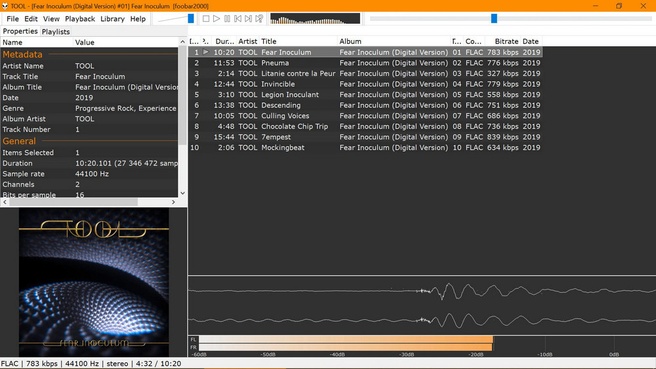Image resolution: width=656 pixels, height=369 pixels.
Task: Open the Help menu
Action: tap(138, 19)
